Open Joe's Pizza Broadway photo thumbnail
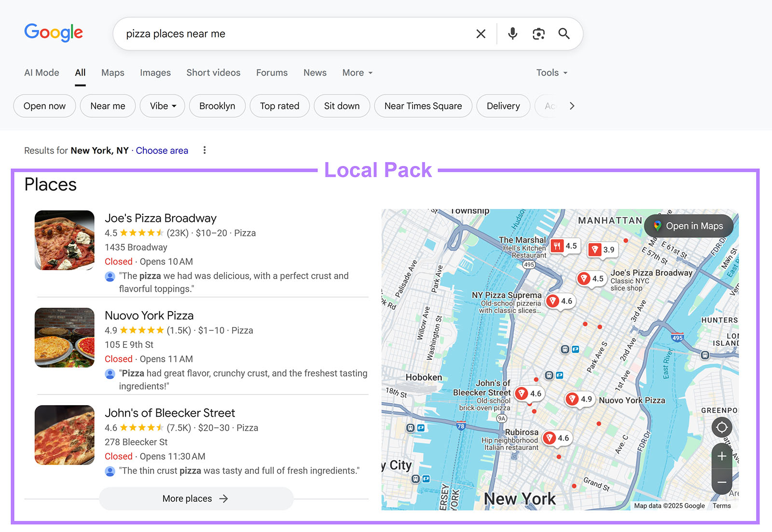 [64, 240]
